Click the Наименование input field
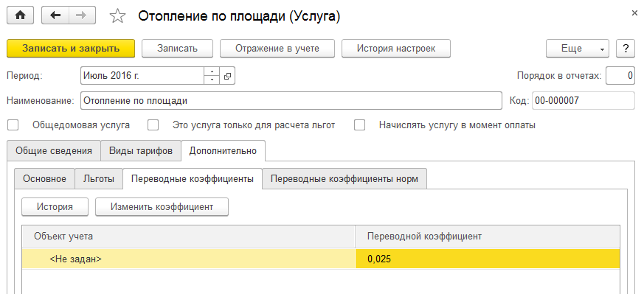 (x=291, y=100)
